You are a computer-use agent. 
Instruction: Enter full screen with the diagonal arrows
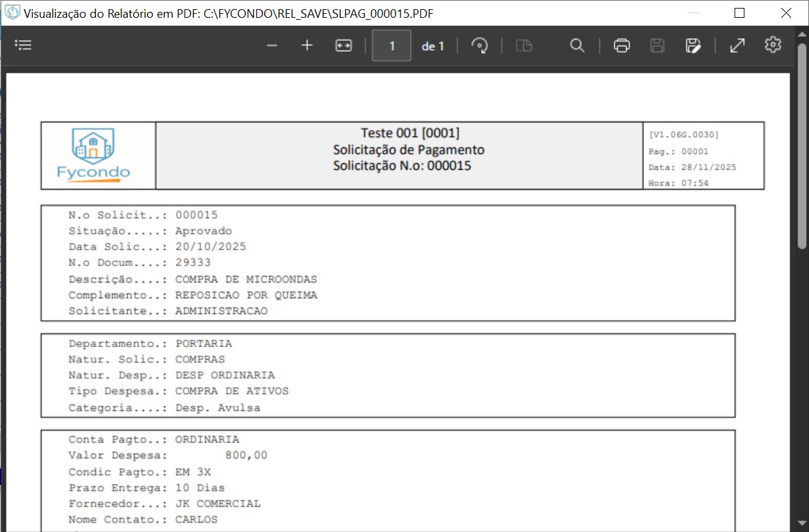737,45
